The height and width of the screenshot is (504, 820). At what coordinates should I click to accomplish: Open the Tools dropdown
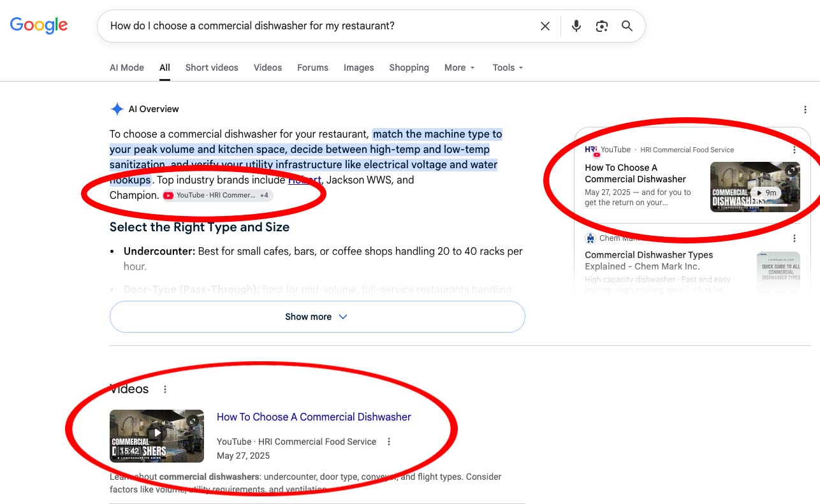[508, 68]
